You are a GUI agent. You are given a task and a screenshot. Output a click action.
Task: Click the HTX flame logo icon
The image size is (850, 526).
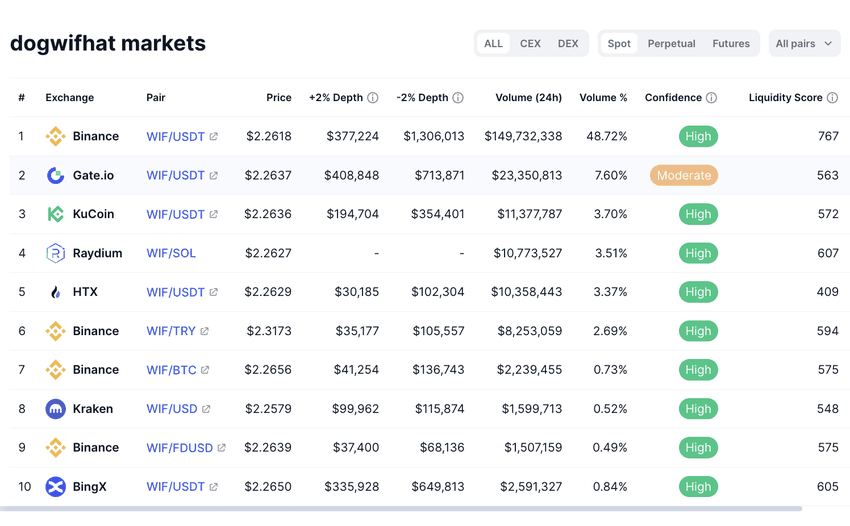[56, 292]
